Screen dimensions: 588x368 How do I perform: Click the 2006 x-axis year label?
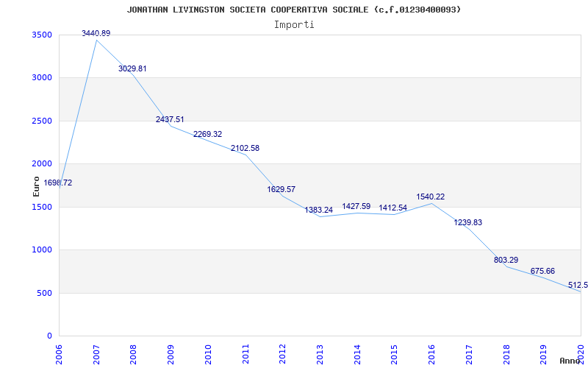pyautogui.click(x=60, y=354)
